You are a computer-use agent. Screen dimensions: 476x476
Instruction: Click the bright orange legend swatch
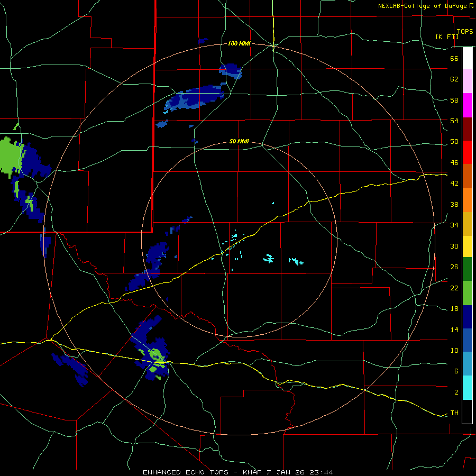pos(467,200)
